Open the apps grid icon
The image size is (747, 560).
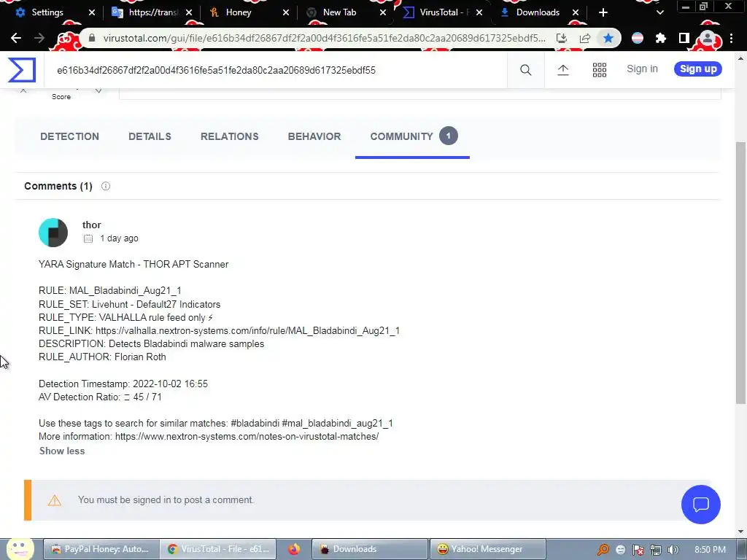pos(600,70)
